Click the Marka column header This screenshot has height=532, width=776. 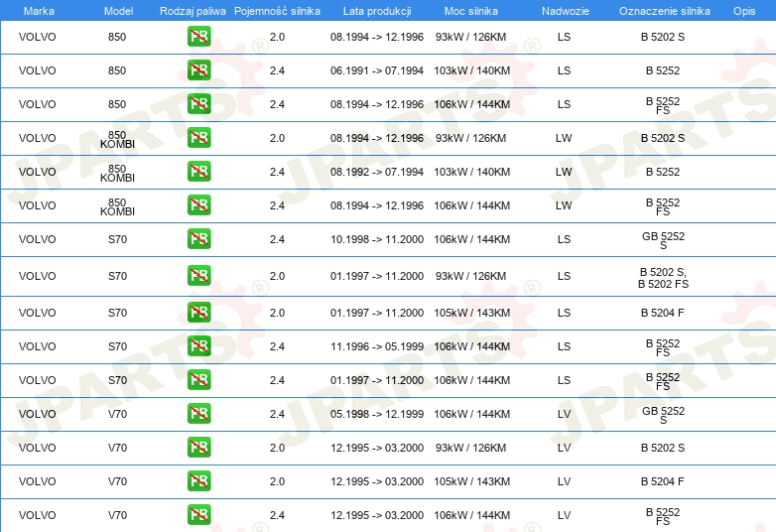click(x=39, y=11)
